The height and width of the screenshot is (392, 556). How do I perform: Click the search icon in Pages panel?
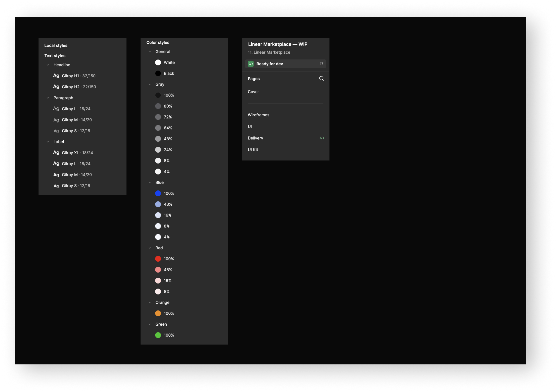(321, 79)
